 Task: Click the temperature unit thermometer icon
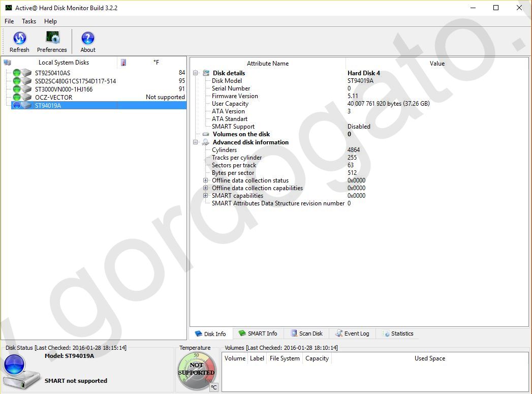click(123, 63)
